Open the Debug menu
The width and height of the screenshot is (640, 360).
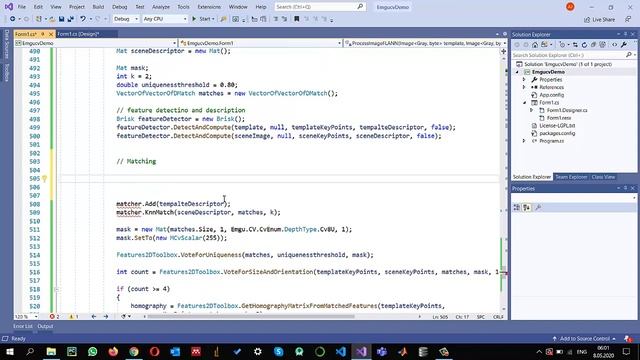(120, 7)
